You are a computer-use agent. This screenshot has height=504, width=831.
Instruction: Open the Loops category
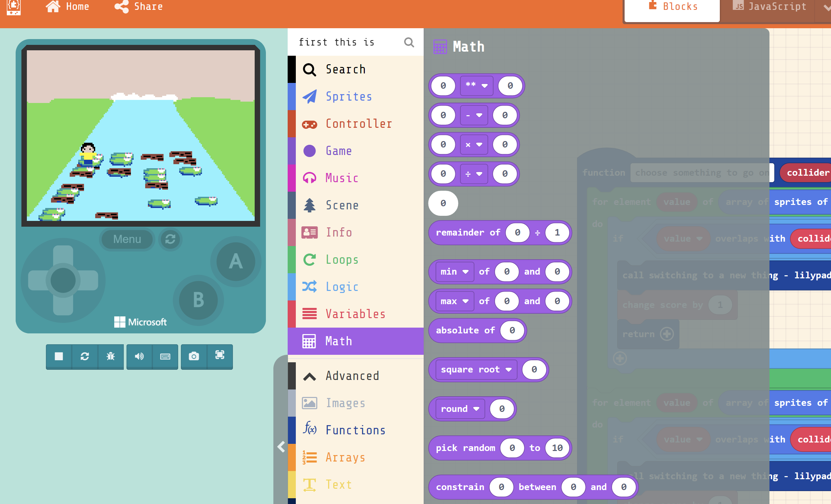[x=356, y=260]
